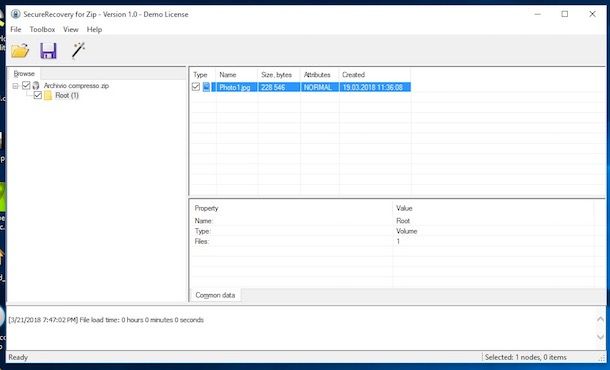Sort by the Attributes column header
The image size is (610, 370).
319,75
